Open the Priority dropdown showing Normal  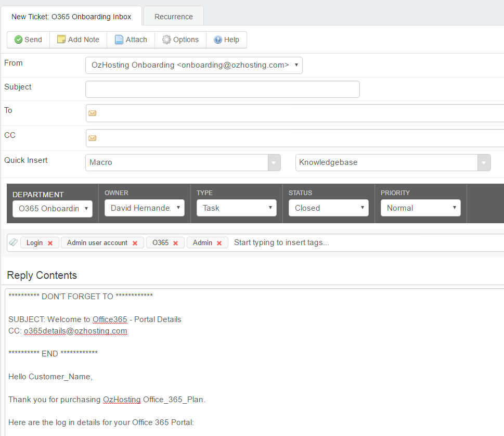pos(420,208)
